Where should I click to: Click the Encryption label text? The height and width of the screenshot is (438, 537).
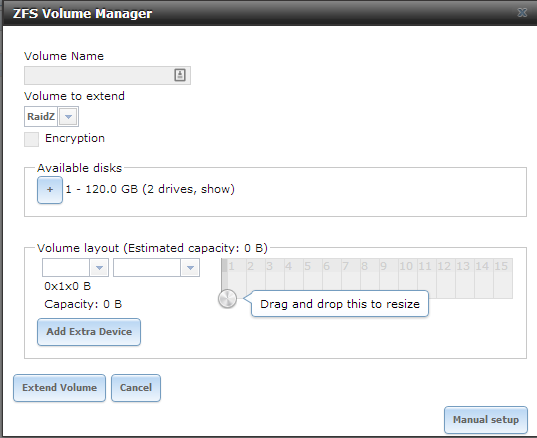[x=75, y=138]
